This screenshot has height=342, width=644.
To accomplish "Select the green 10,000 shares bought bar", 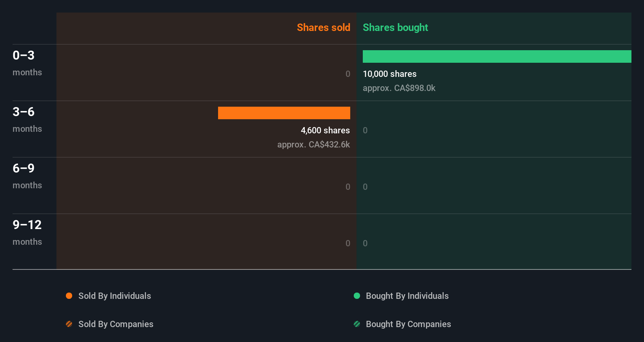I will pos(497,56).
